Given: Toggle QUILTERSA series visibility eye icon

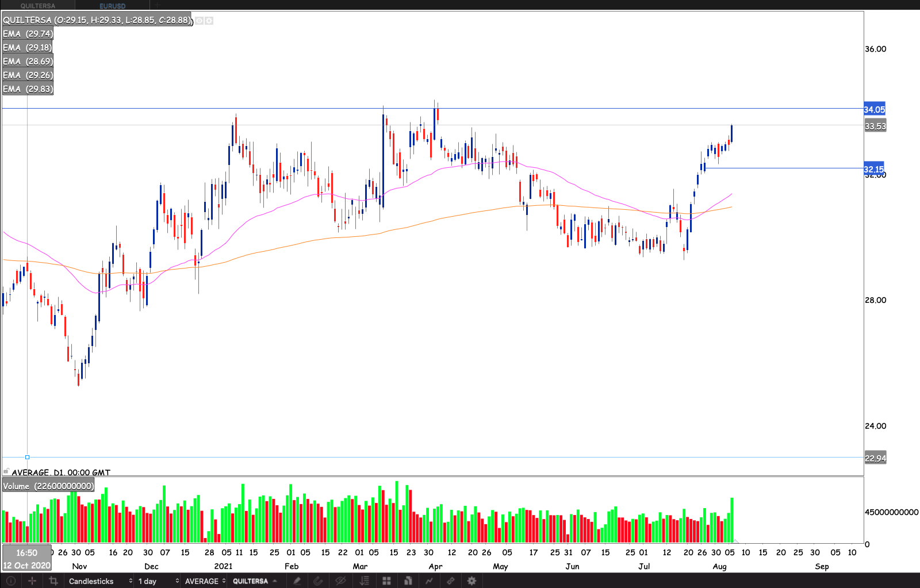Looking at the screenshot, I should pos(199,21).
